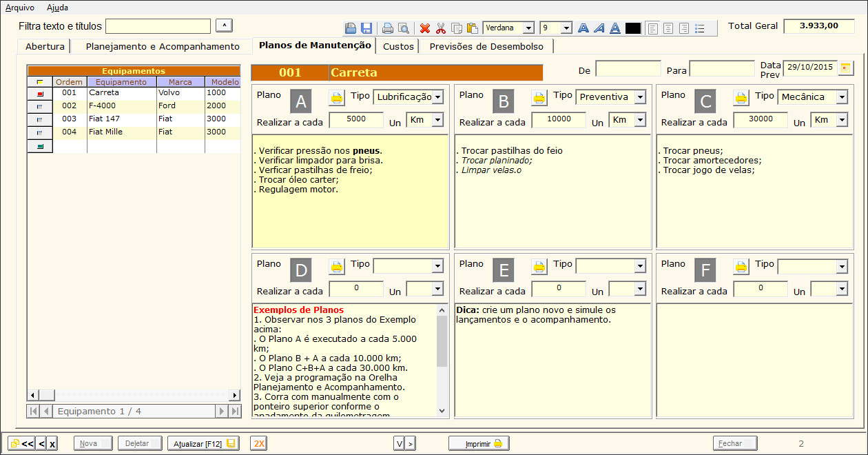Click the De input field

pyautogui.click(x=628, y=68)
